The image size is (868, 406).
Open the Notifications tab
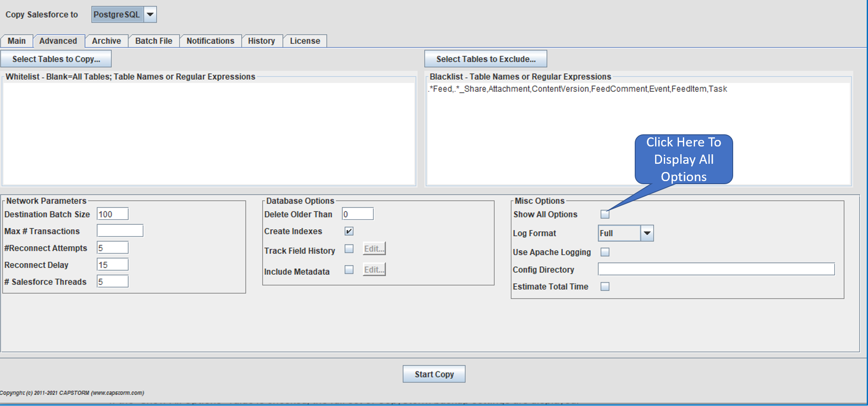tap(210, 41)
